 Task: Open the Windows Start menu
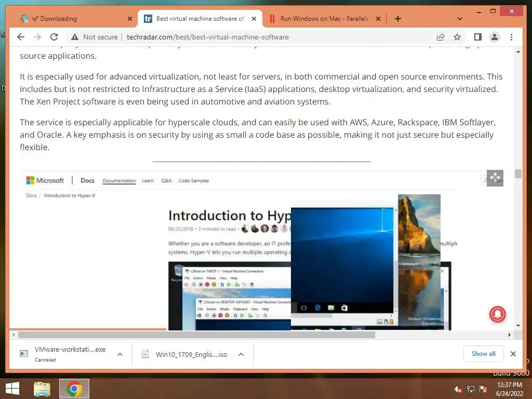pos(12,389)
